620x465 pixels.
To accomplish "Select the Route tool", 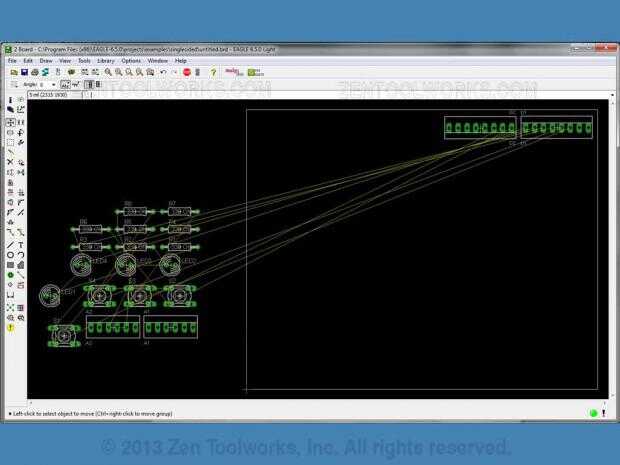I will click(x=11, y=232).
